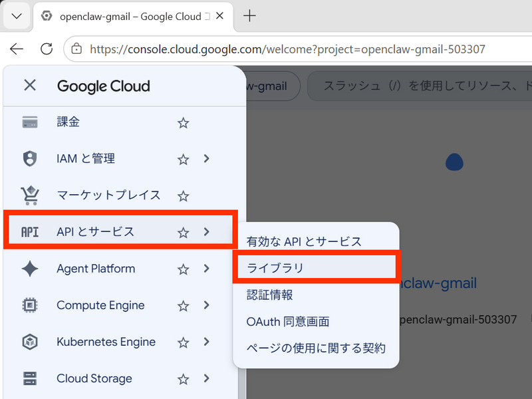Viewport: 532px width, 399px height.
Task: Expand the IAM と管理 submenu chevron
Action: (x=206, y=158)
